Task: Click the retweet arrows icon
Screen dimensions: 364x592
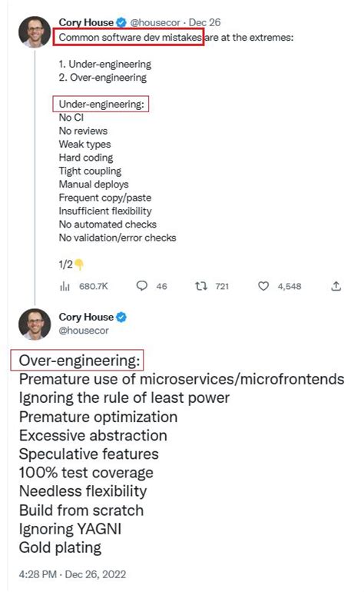Action: 201,286
